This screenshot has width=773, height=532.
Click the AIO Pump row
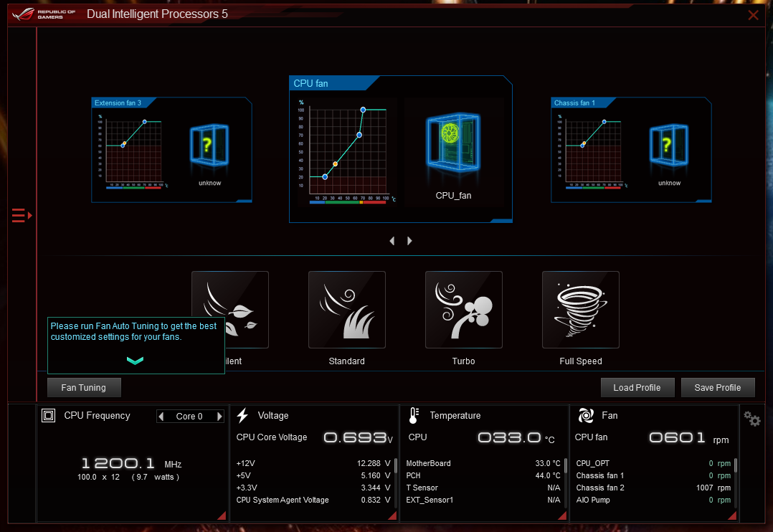pos(653,500)
